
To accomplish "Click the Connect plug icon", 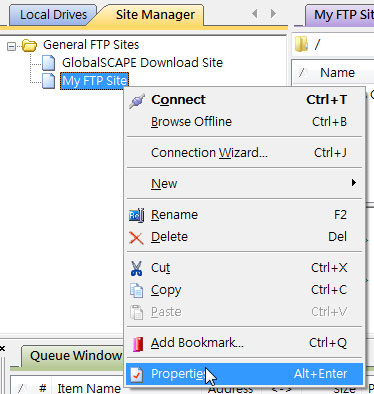I will (x=137, y=101).
